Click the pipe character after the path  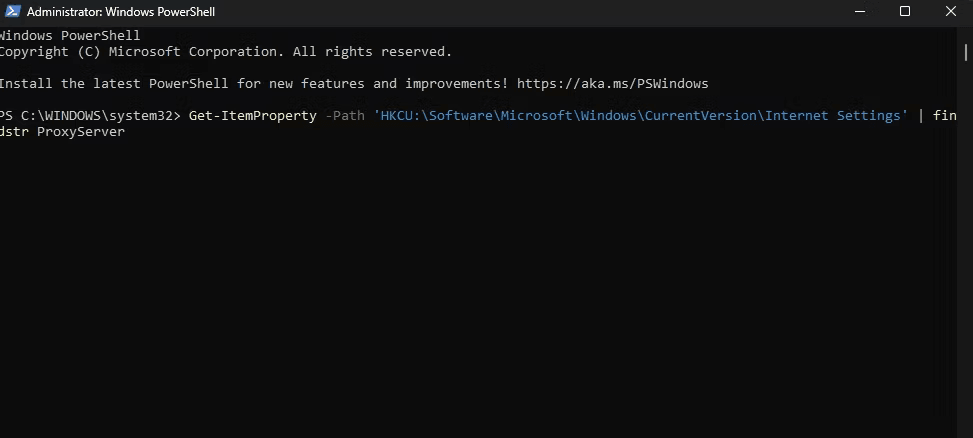point(921,115)
